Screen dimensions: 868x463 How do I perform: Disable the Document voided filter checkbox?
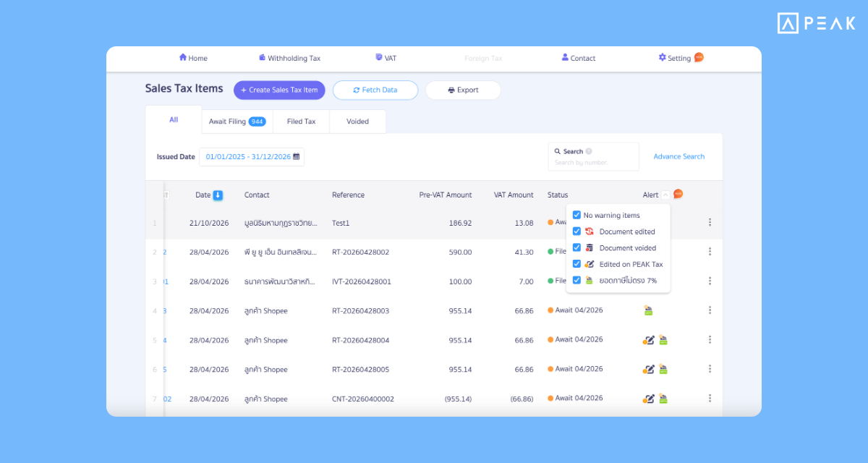point(576,247)
